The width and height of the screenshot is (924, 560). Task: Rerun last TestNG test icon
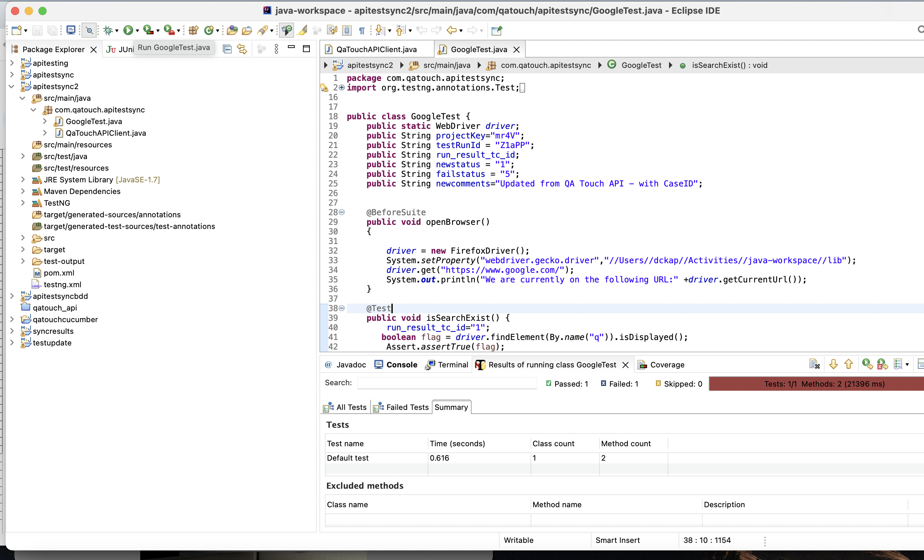(x=867, y=364)
